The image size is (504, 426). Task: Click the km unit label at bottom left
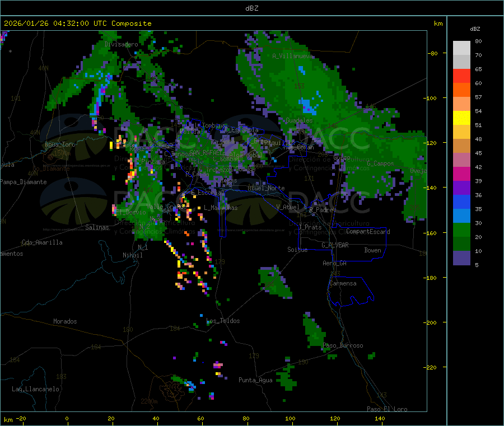click(8, 420)
